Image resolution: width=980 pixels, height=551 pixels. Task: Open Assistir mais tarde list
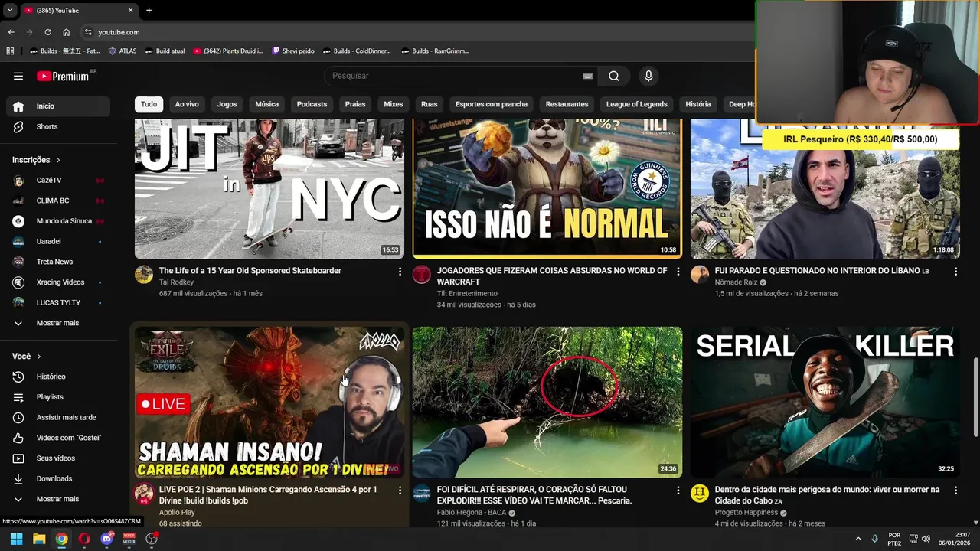[x=58, y=417]
